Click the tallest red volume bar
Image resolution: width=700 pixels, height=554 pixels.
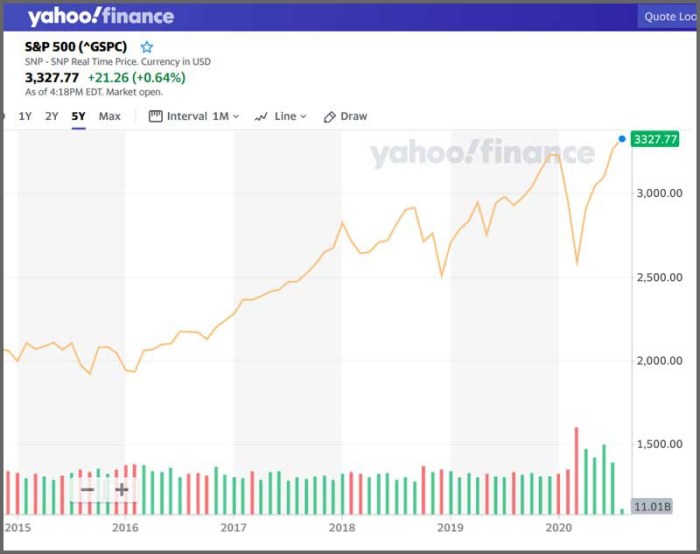coord(576,471)
